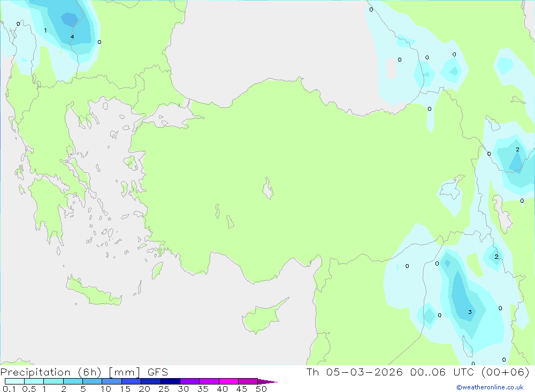The image size is (535, 392).
Task: Click the '20' legend scale label
Action: (x=144, y=389)
